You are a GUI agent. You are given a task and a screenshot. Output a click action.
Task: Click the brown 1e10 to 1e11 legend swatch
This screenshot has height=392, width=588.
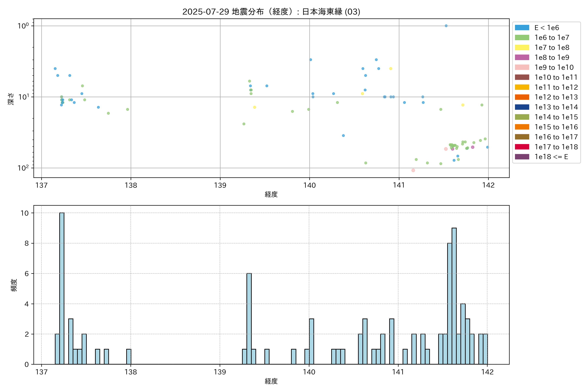point(522,77)
